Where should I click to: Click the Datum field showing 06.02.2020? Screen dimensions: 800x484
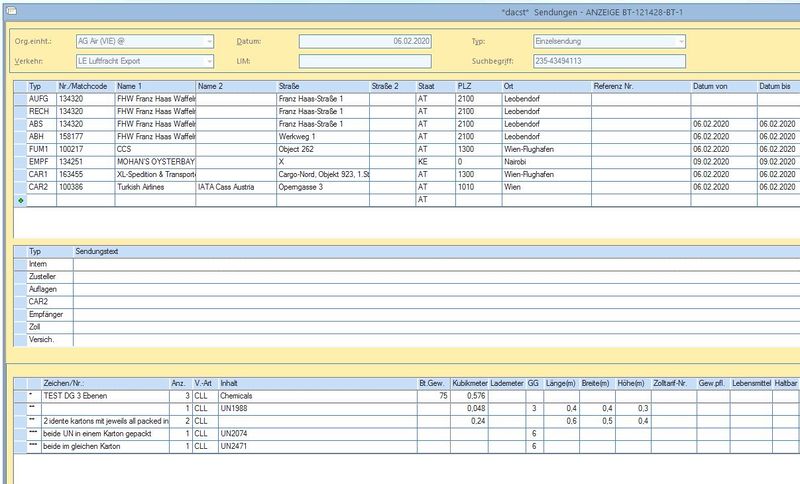365,41
